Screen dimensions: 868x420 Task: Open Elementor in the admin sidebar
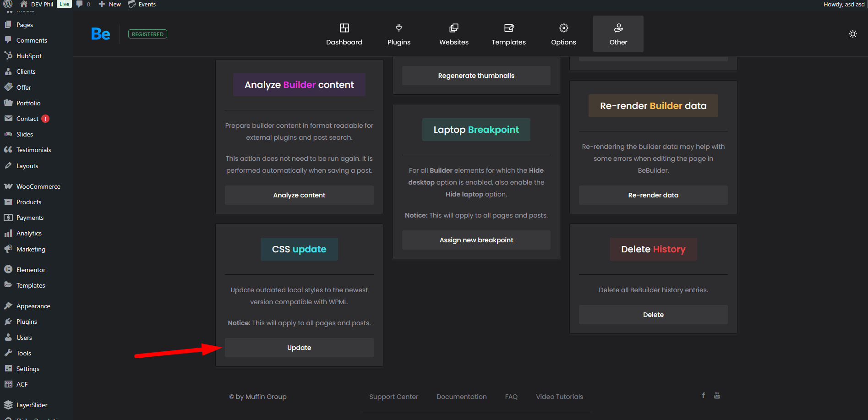[x=31, y=270]
